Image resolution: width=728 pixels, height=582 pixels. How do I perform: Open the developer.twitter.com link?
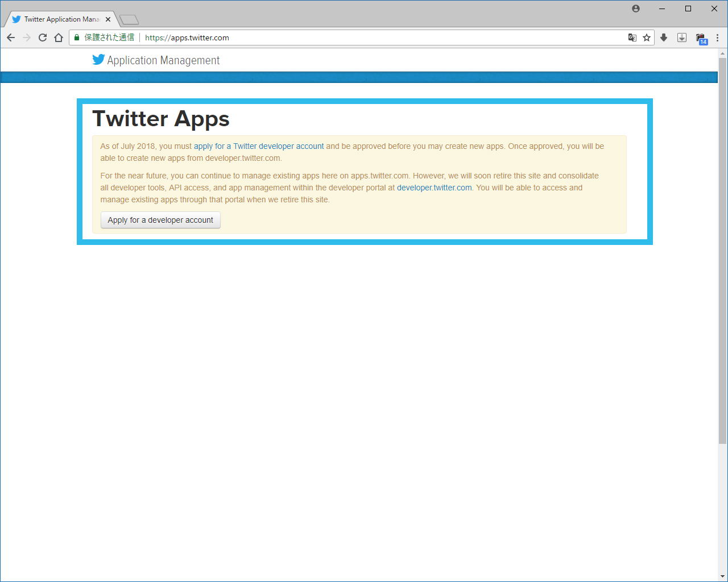click(435, 188)
